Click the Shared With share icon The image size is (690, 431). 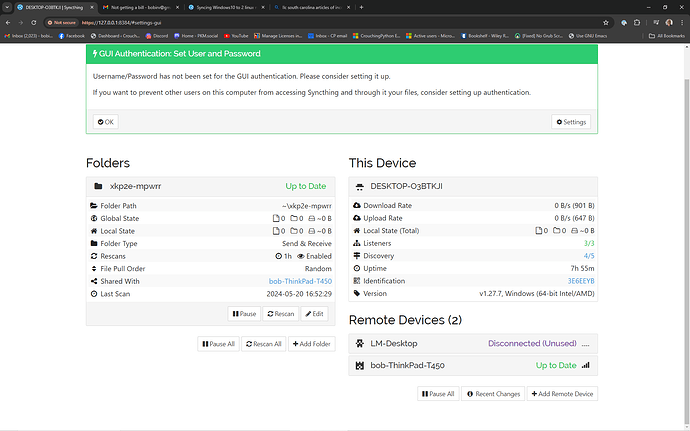tap(94, 281)
